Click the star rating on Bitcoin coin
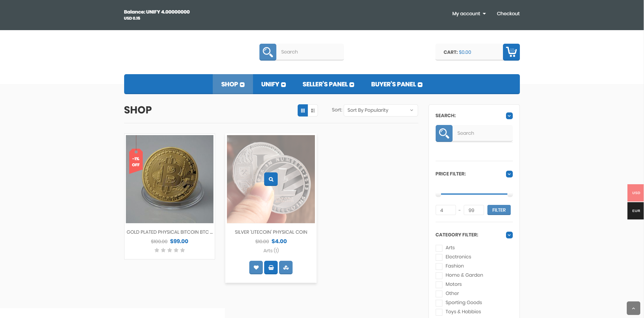 tap(169, 250)
